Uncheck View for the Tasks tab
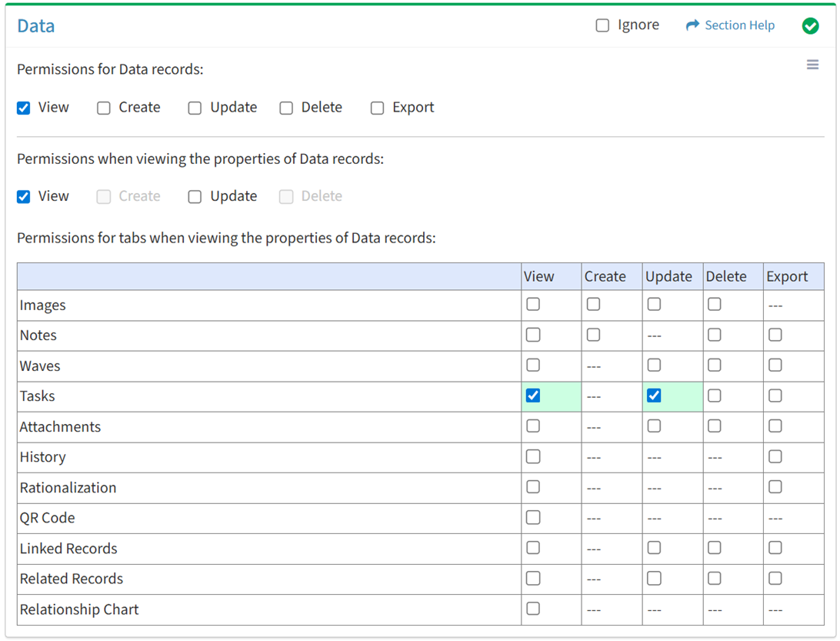 (533, 396)
